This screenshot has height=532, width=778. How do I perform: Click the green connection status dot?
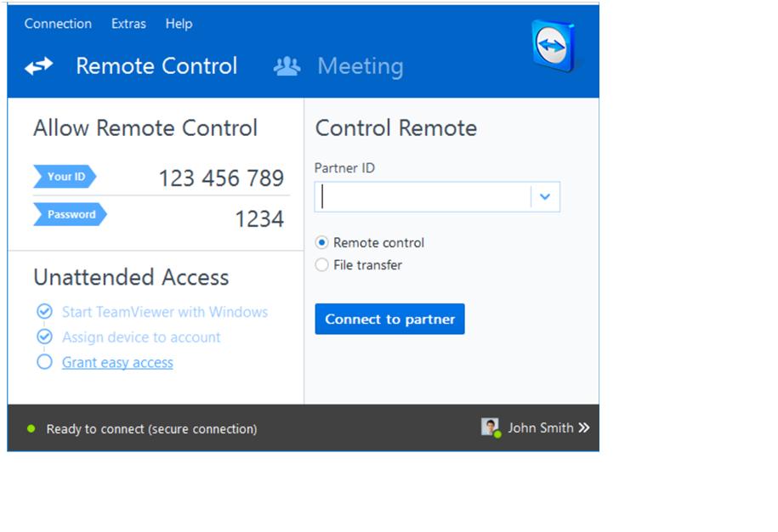[31, 429]
